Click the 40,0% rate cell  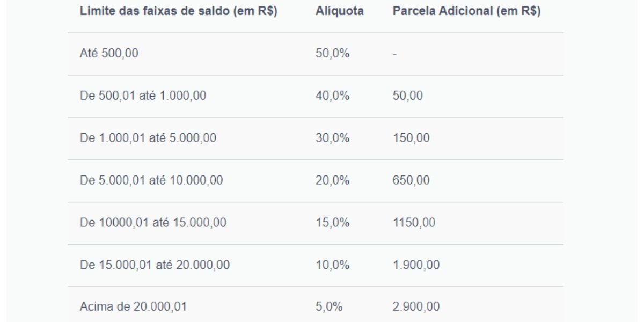pyautogui.click(x=333, y=96)
